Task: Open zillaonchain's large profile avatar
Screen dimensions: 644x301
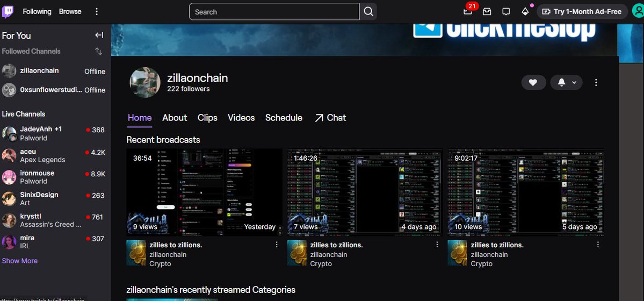Action: pos(145,82)
